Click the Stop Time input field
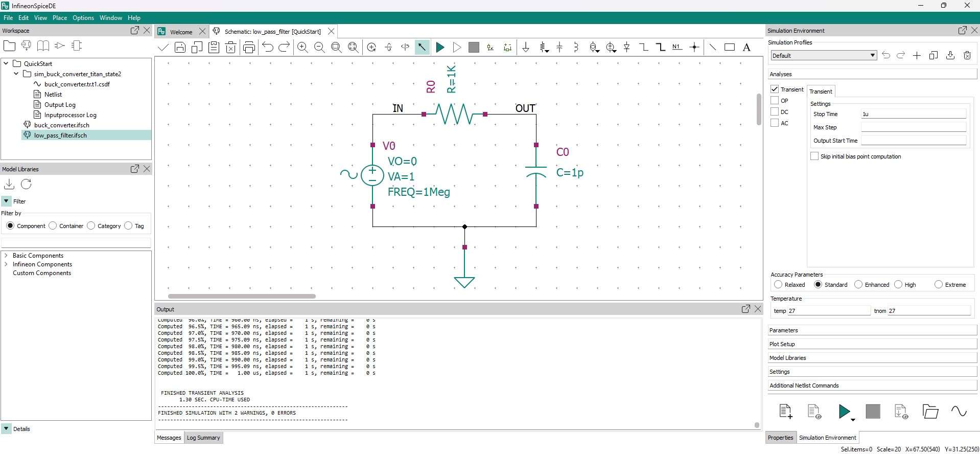The image size is (980, 454). (913, 114)
